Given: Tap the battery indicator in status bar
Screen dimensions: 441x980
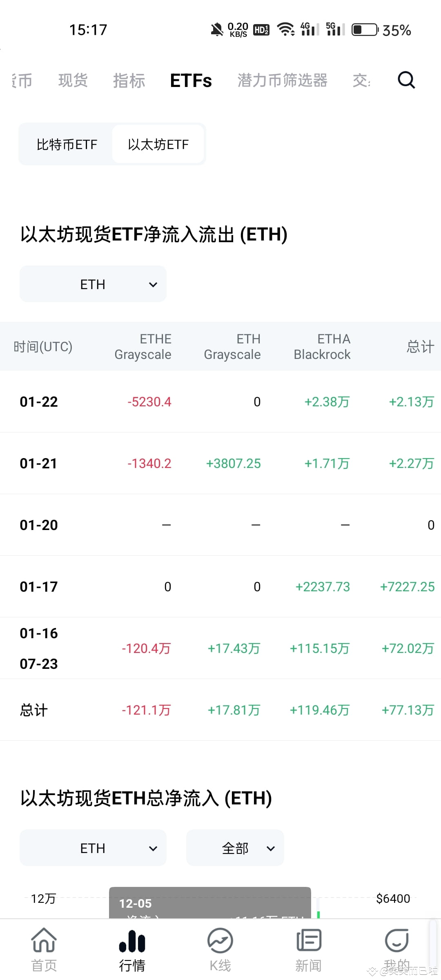Looking at the screenshot, I should pos(365,30).
